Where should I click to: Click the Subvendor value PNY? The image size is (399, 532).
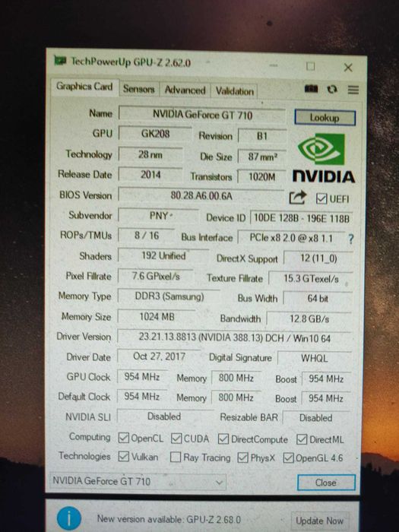[x=159, y=215]
